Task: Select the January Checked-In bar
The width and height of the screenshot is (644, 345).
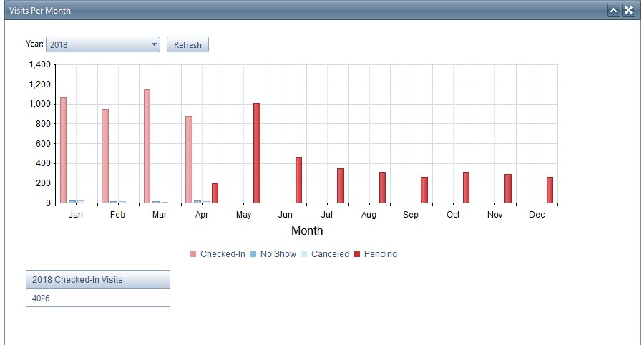Action: pos(63,150)
